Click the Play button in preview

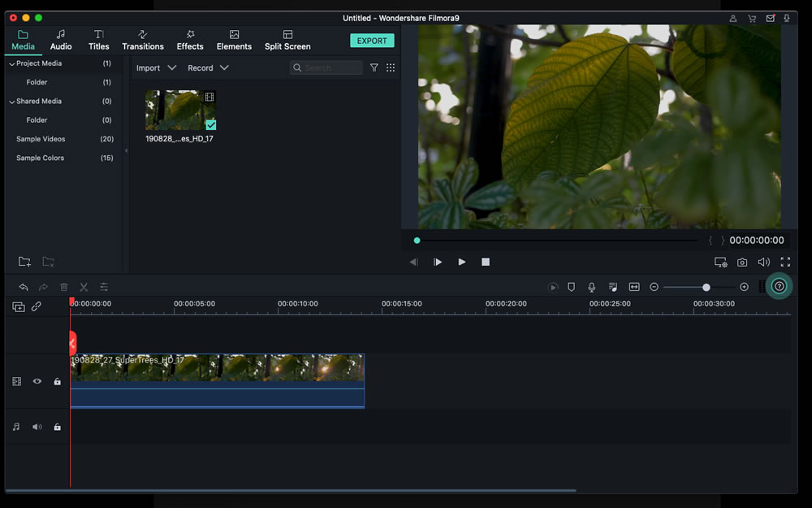461,262
